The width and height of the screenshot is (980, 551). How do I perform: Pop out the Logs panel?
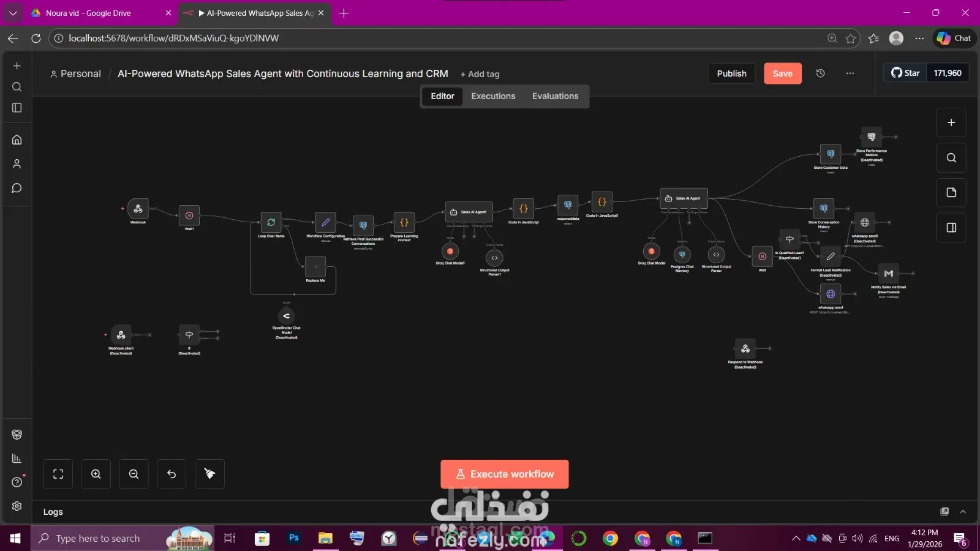(x=944, y=512)
